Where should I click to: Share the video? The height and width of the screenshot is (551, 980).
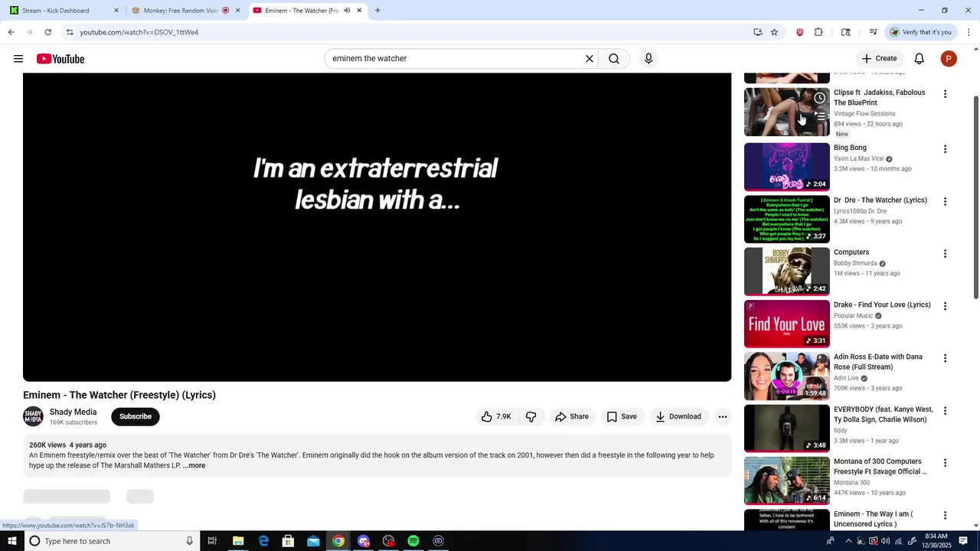point(572,416)
